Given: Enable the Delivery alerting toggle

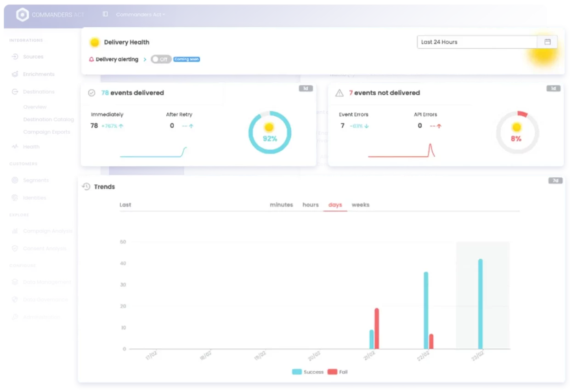Looking at the screenshot, I should tap(161, 59).
